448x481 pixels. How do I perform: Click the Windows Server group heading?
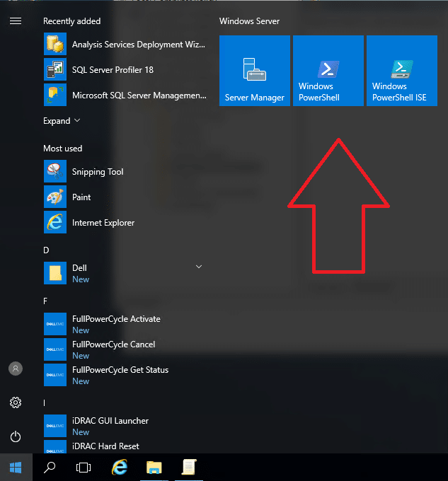click(249, 21)
